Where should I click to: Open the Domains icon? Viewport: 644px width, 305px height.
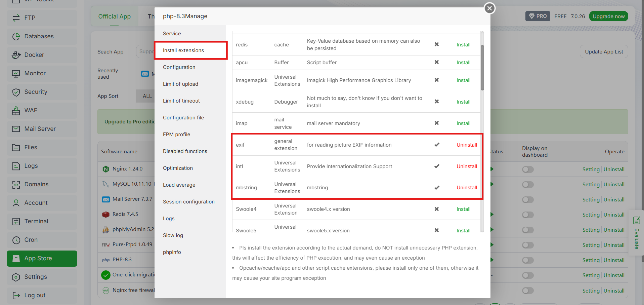[x=16, y=184]
